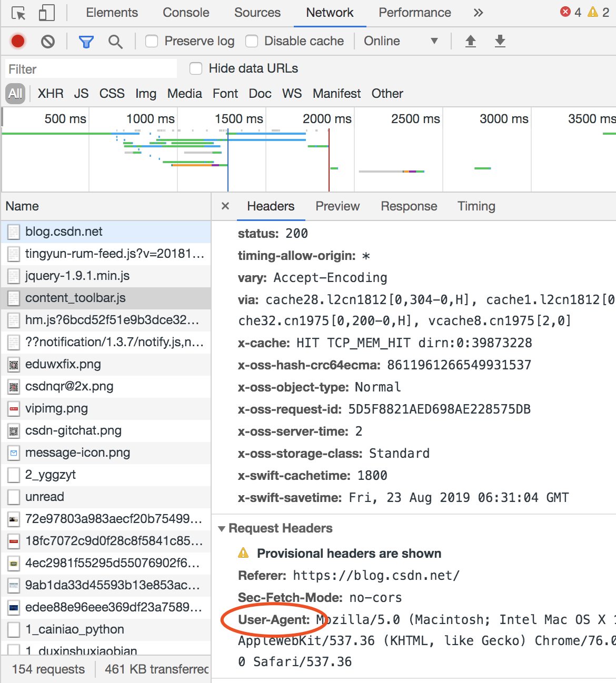Select the content_toolbar.js request

click(x=105, y=298)
